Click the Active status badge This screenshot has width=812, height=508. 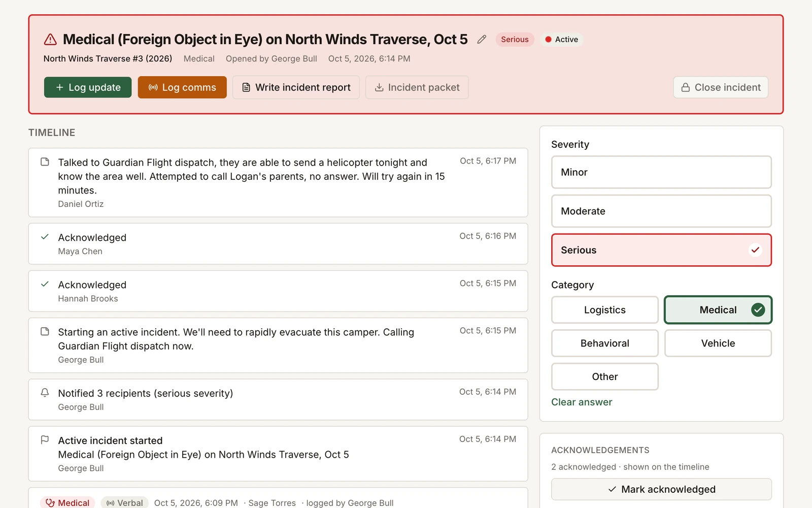point(561,39)
